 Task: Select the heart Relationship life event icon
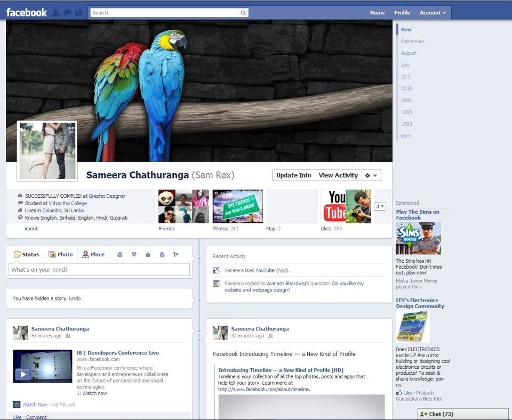click(134, 255)
